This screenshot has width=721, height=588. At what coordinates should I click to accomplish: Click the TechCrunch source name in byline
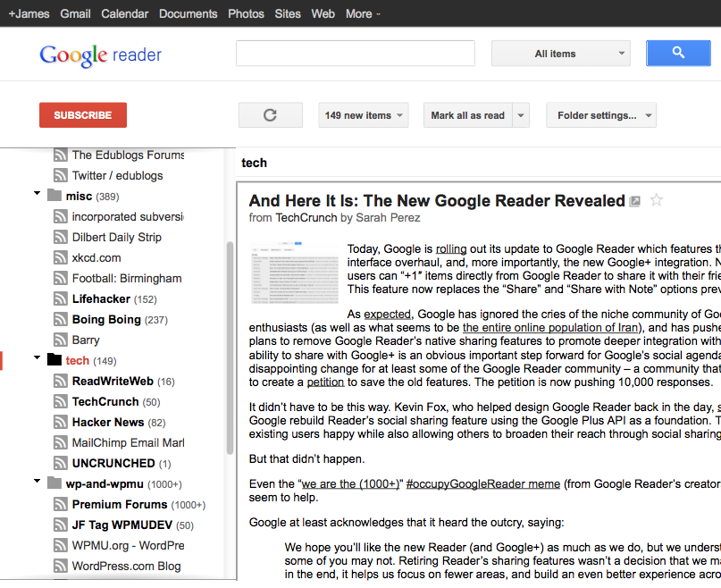[306, 218]
